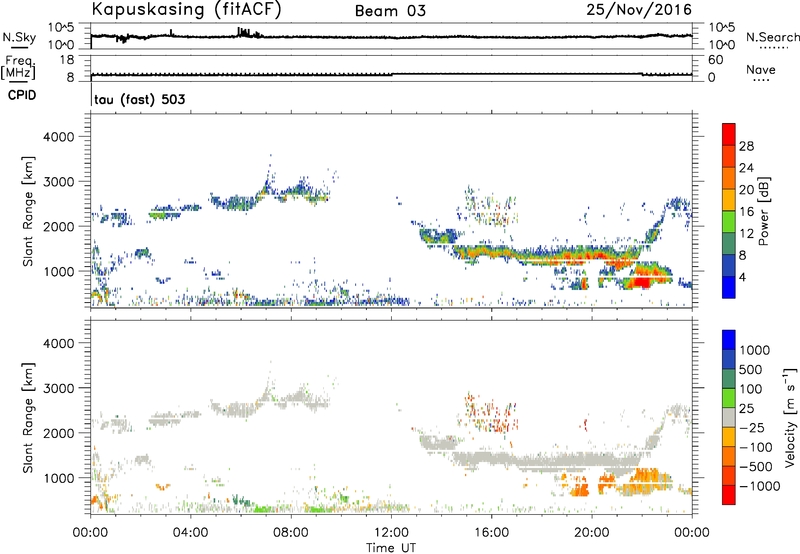Click the 28 tick label on the Power colorbar
The height and width of the screenshot is (554, 800).
[x=746, y=146]
